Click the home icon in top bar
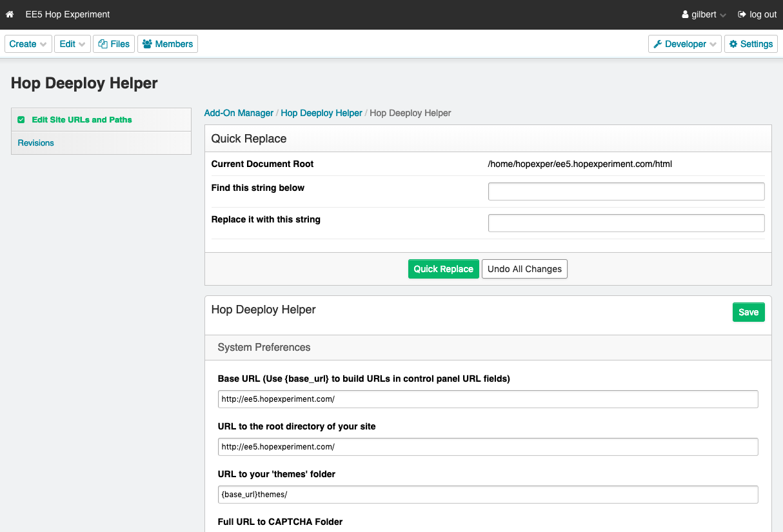 pos(10,14)
